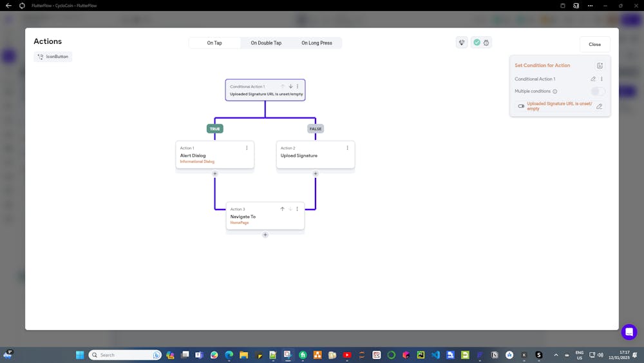Edit the Uploaded Signature URL condition pencil
This screenshot has width=644, height=363.
click(x=599, y=106)
